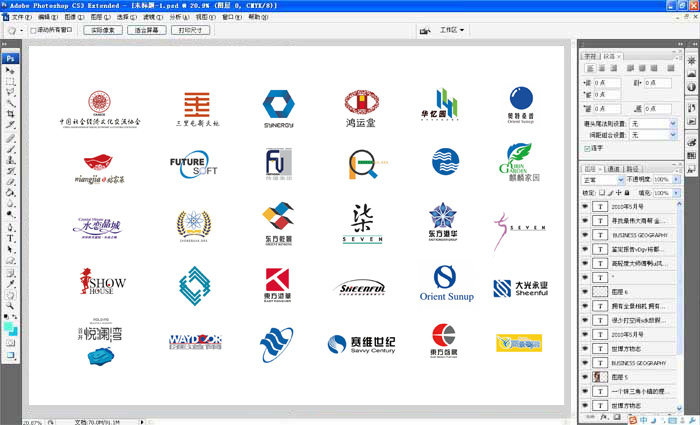This screenshot has width=700, height=425.
Task: Select the Eraser tool
Action: pyautogui.click(x=10, y=182)
